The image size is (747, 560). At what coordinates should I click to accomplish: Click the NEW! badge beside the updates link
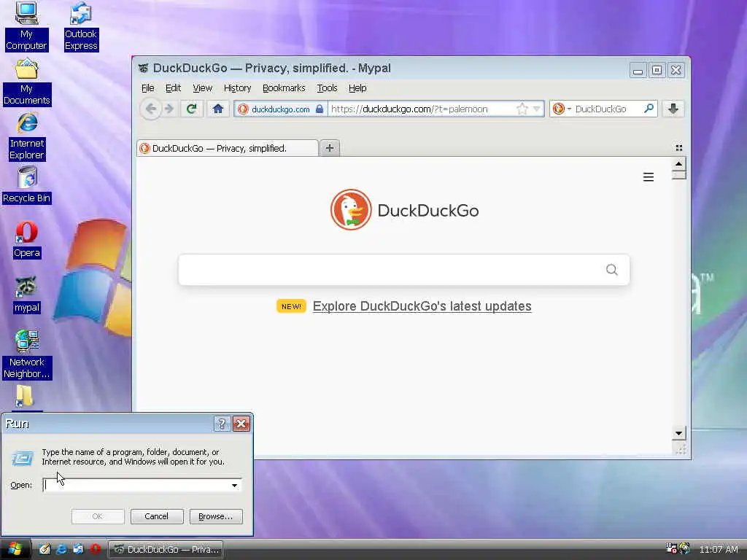tap(291, 306)
